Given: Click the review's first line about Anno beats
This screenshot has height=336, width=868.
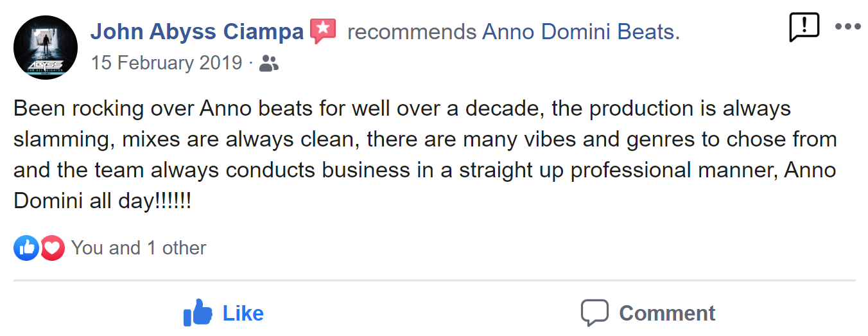Looking at the screenshot, I should [402, 109].
